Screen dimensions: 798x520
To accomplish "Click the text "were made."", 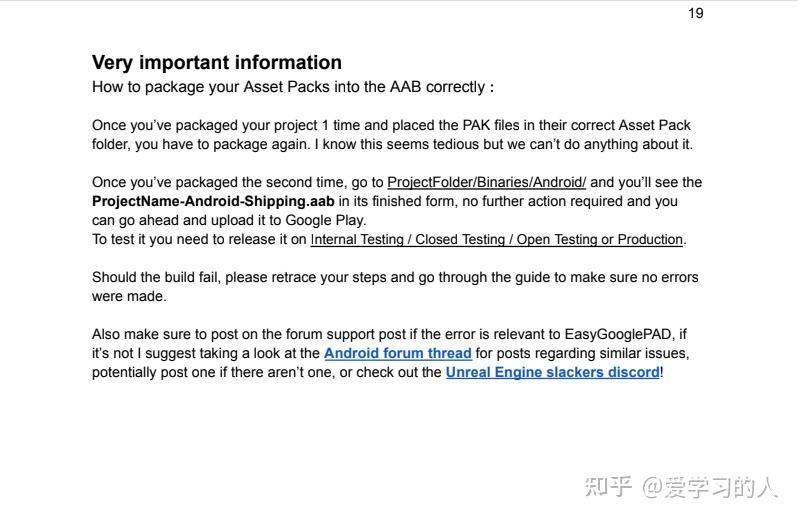I will coord(129,296).
